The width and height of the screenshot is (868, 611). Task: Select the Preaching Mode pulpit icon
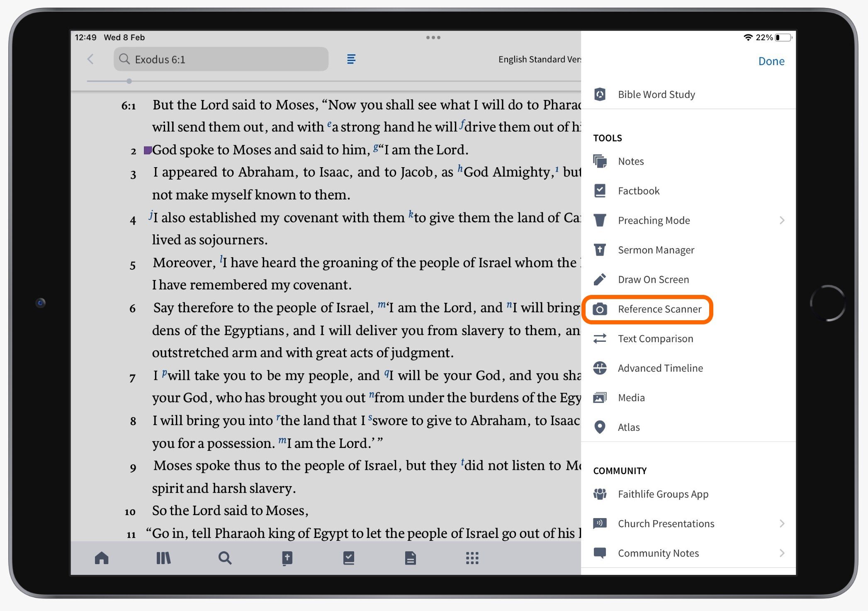pos(600,220)
